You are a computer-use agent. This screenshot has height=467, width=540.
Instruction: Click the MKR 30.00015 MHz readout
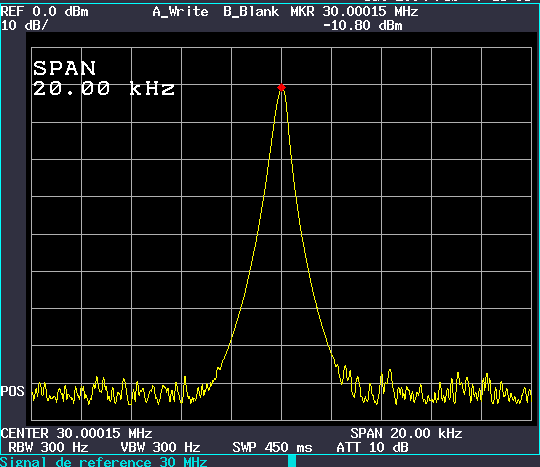click(354, 12)
